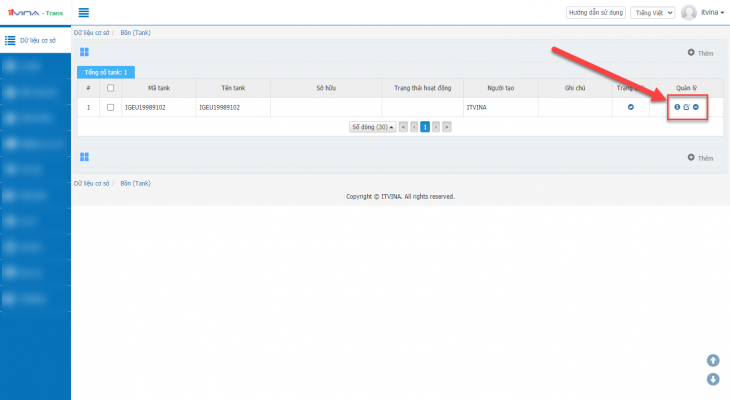
Task: Tick the checkbox for tank IGEU19989102
Action: pyautogui.click(x=110, y=107)
